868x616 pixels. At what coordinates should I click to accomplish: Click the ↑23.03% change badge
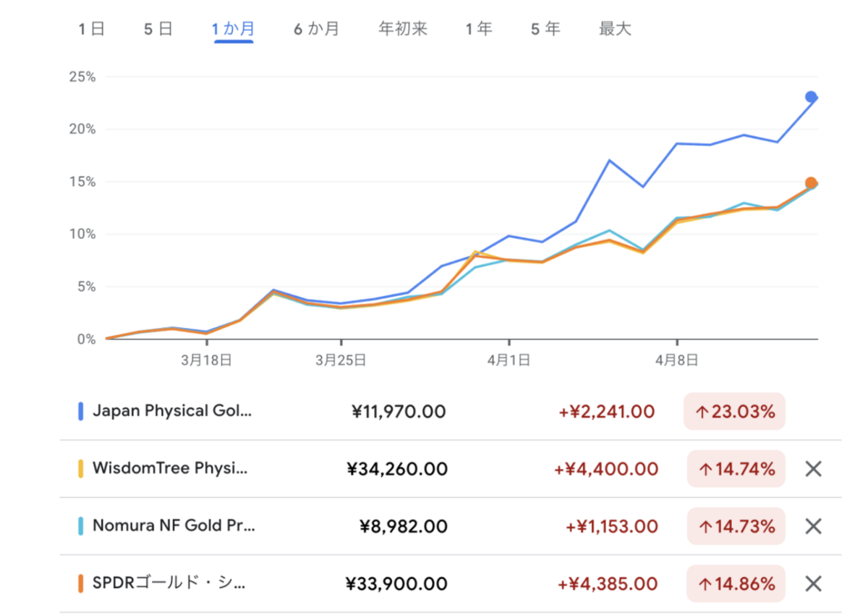pos(734,410)
